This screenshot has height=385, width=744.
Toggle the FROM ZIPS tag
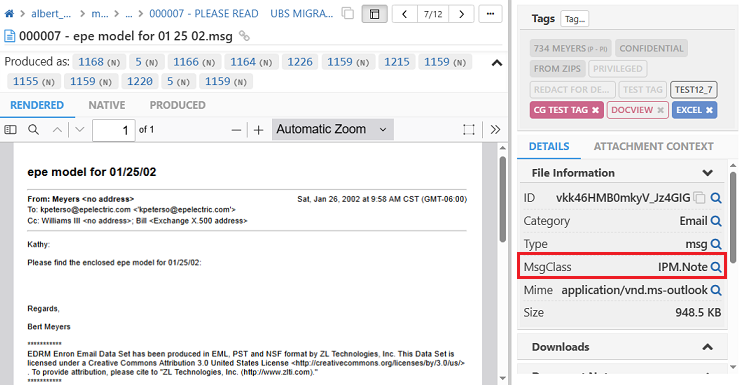[x=557, y=69]
